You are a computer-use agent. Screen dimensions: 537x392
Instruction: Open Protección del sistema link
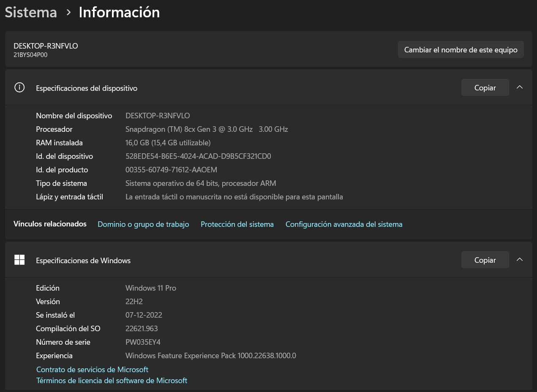pos(237,224)
